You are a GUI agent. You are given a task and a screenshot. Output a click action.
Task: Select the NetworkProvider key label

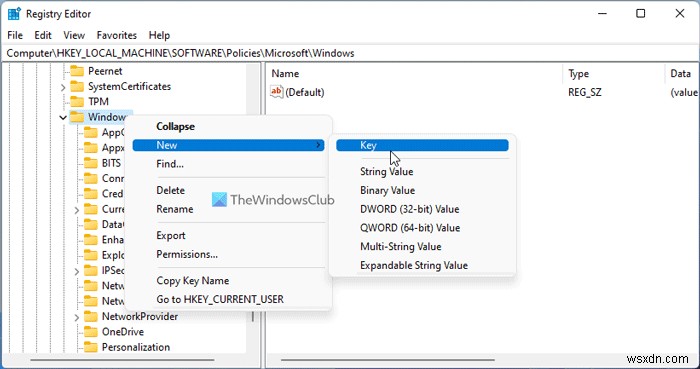click(x=140, y=316)
